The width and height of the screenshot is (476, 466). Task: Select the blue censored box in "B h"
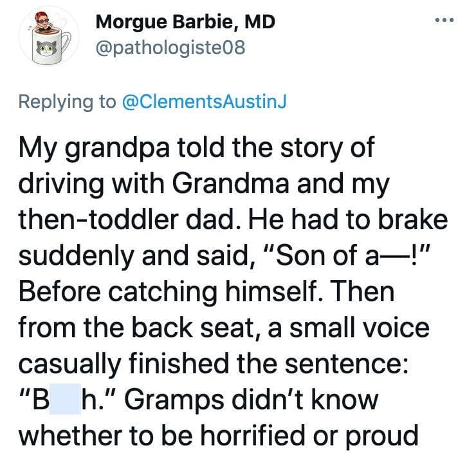pos(65,399)
